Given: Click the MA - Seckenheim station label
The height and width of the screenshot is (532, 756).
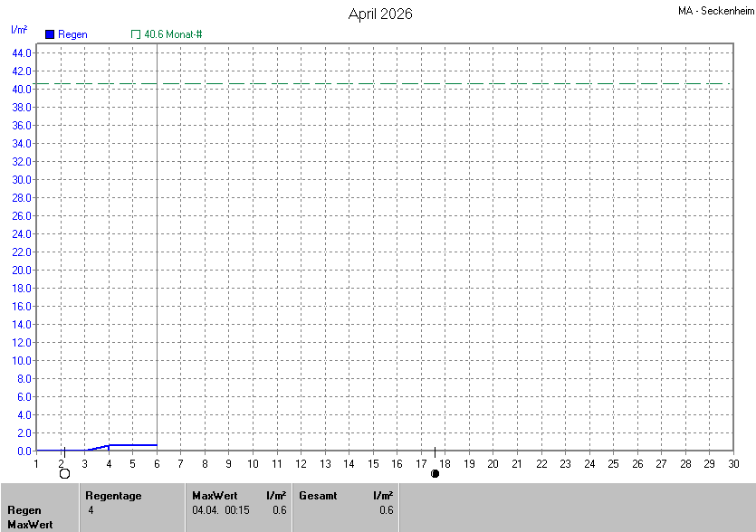Looking at the screenshot, I should tap(714, 12).
